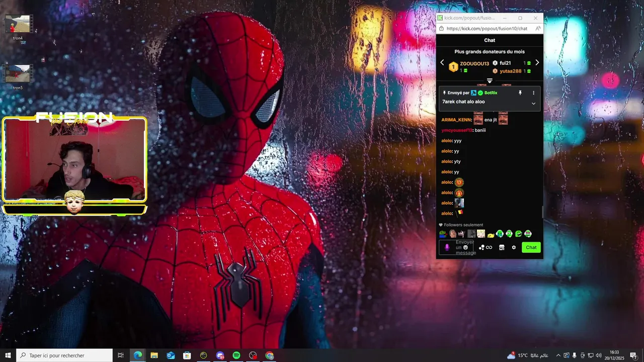Open ZGOUGOU13 top donator profile
The height and width of the screenshot is (362, 644).
(474, 64)
